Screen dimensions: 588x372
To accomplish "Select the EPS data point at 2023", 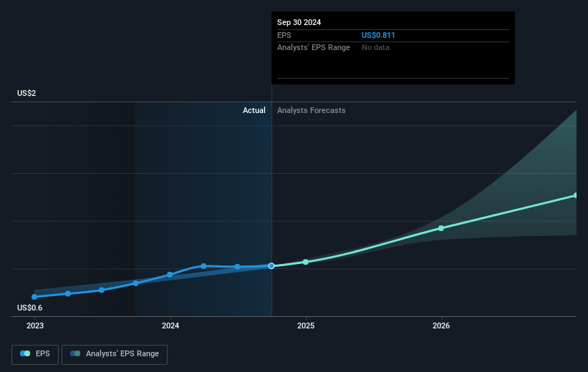I will point(34,297).
